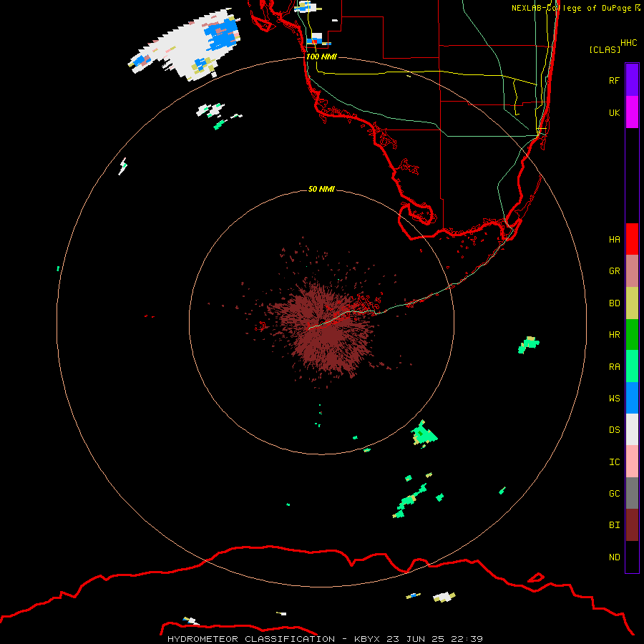Click the GC legend label

click(614, 494)
